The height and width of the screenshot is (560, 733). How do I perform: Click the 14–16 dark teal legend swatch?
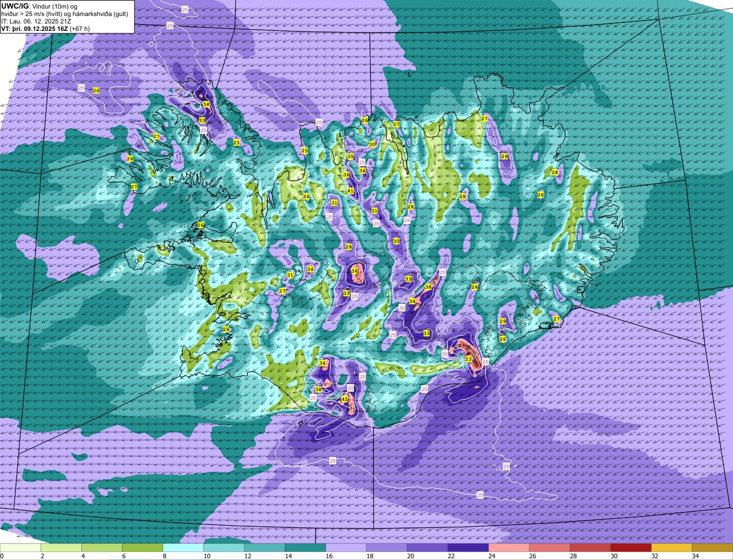(x=306, y=548)
